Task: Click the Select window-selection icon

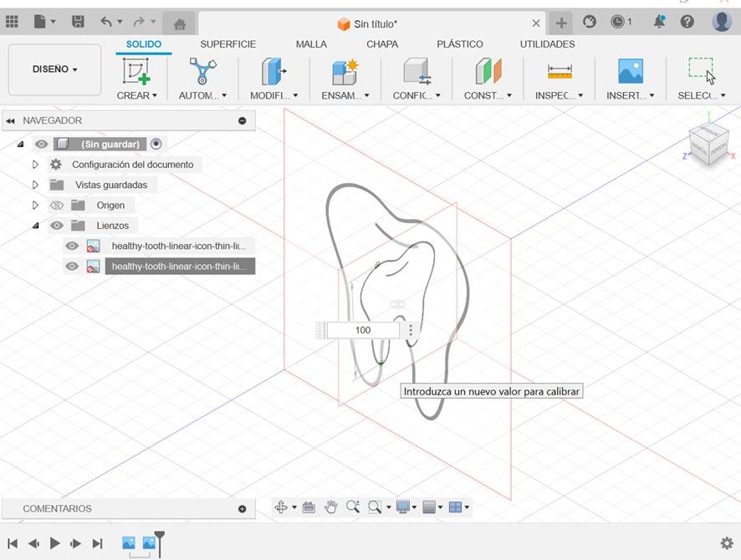Action: coord(702,71)
